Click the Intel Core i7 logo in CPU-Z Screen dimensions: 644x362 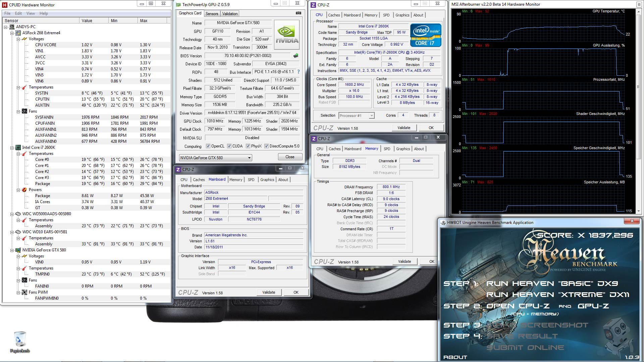(x=426, y=35)
